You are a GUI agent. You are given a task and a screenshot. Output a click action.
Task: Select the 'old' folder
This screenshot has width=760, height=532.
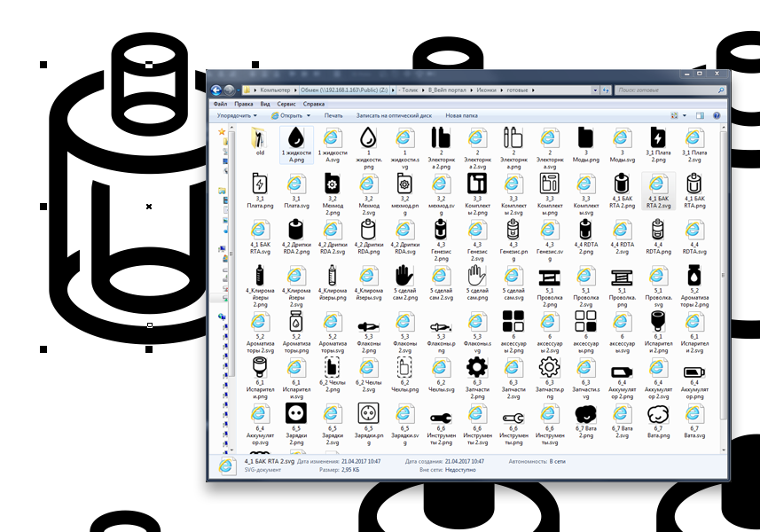pyautogui.click(x=260, y=142)
